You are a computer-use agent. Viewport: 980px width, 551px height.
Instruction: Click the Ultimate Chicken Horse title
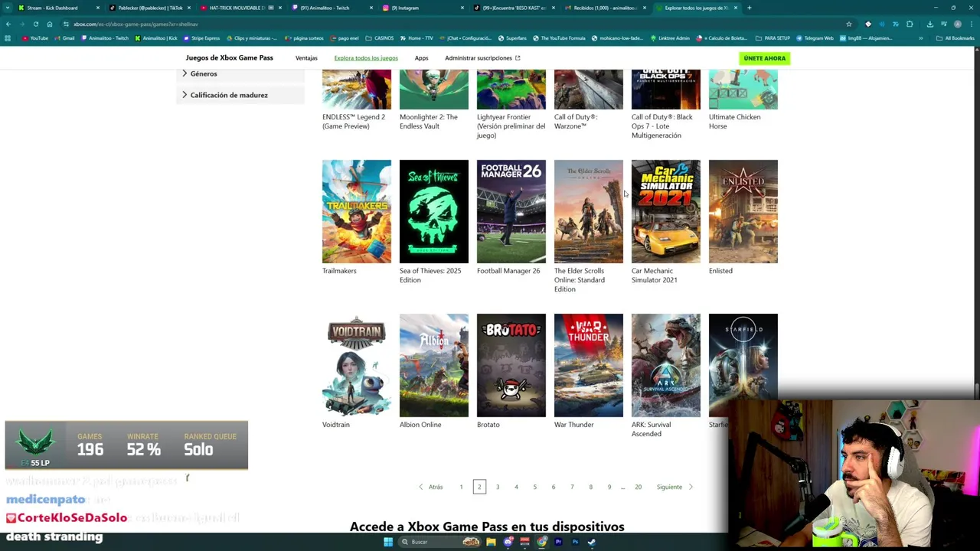tap(735, 122)
